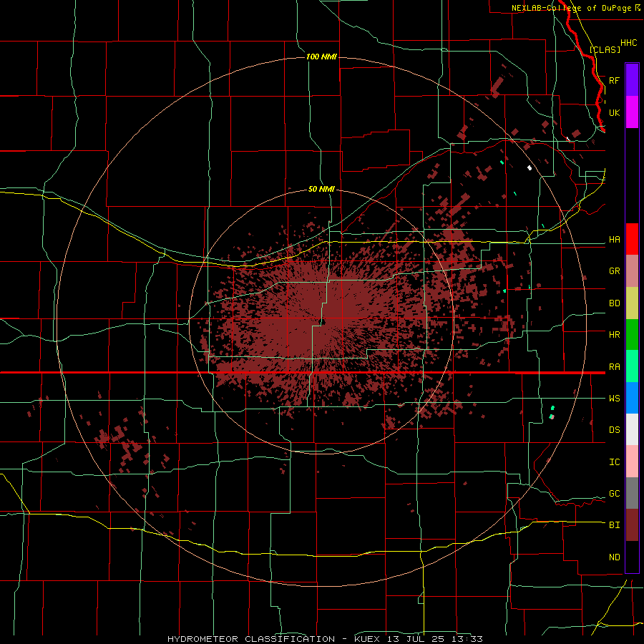Select the IC light pink legend swatch
The width and height of the screenshot is (644, 644).
632,462
